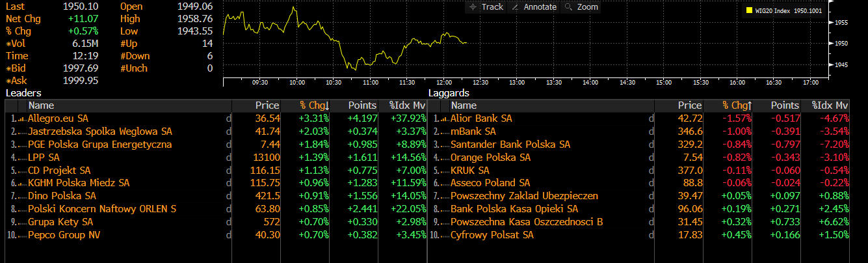Open CD Projekt SA in Leaders list

click(x=59, y=170)
